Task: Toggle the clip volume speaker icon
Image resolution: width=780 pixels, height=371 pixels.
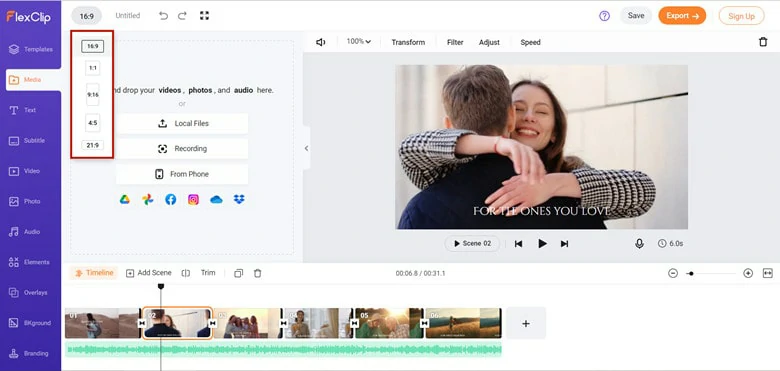Action: pos(321,42)
